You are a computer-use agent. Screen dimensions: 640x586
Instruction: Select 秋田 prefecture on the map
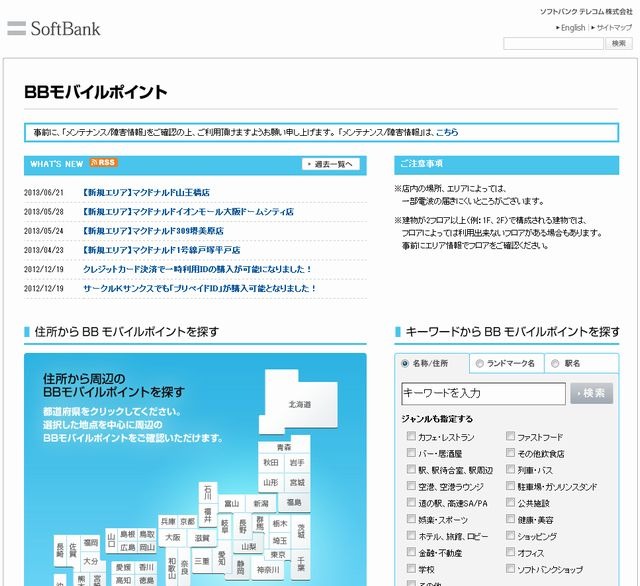pos(270,463)
